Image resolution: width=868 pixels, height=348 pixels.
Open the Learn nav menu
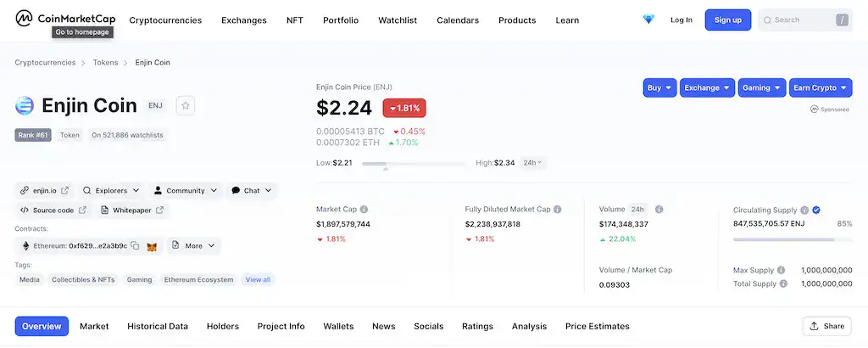pos(567,20)
